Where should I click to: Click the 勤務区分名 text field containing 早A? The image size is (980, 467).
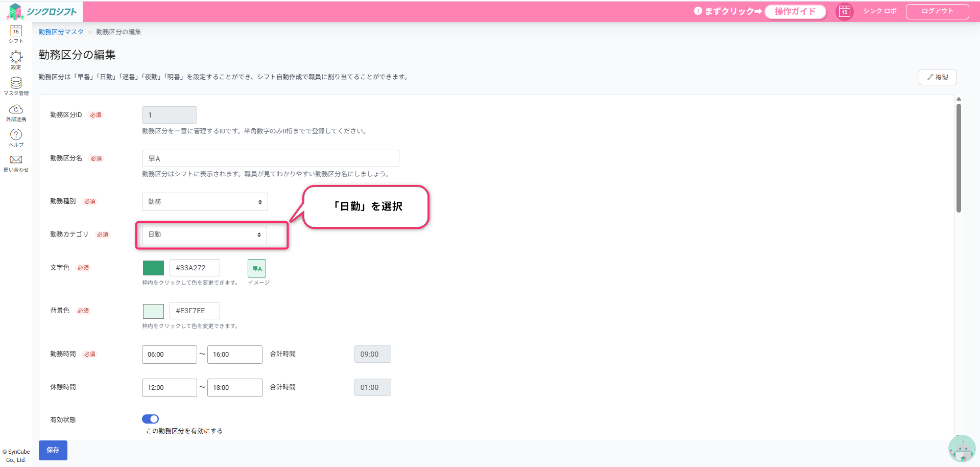tap(270, 158)
